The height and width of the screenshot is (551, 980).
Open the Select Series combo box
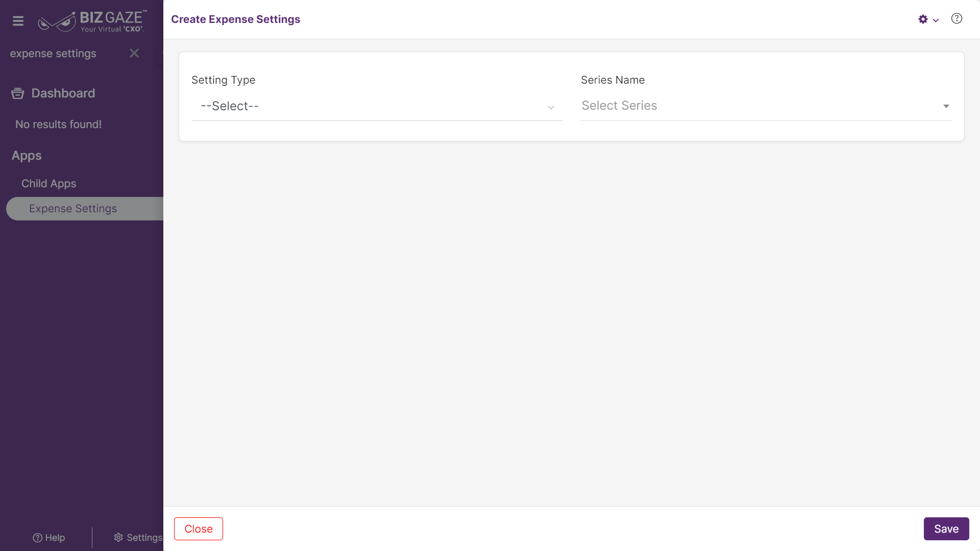coord(766,106)
